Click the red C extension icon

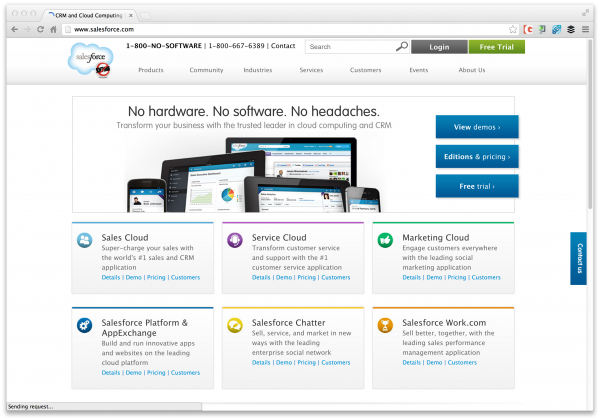[528, 29]
